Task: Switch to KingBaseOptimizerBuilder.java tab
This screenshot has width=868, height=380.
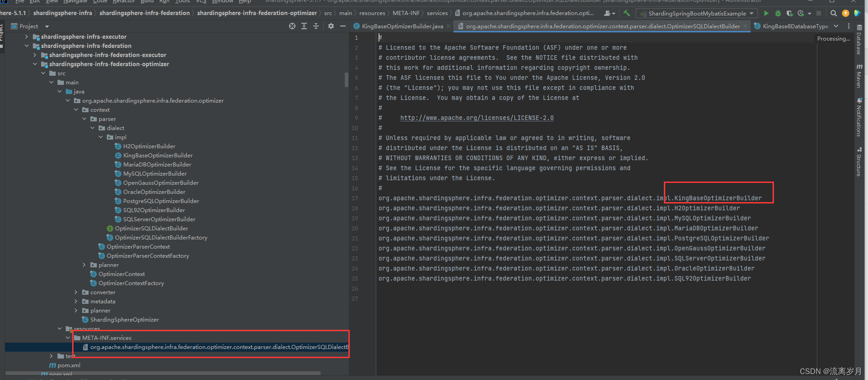Action: point(402,26)
